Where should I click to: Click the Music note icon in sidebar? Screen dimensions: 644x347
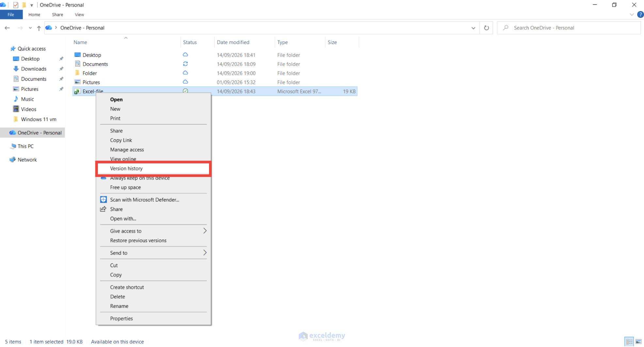click(16, 99)
